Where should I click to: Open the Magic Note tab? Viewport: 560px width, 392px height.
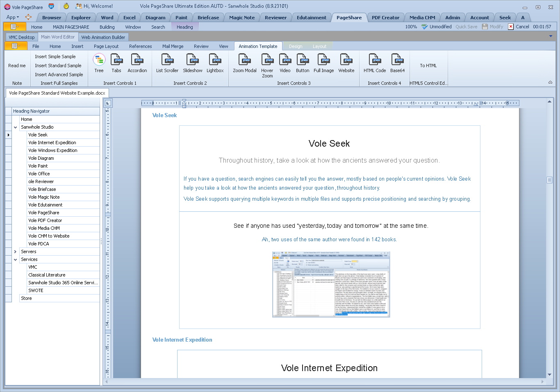coord(242,18)
